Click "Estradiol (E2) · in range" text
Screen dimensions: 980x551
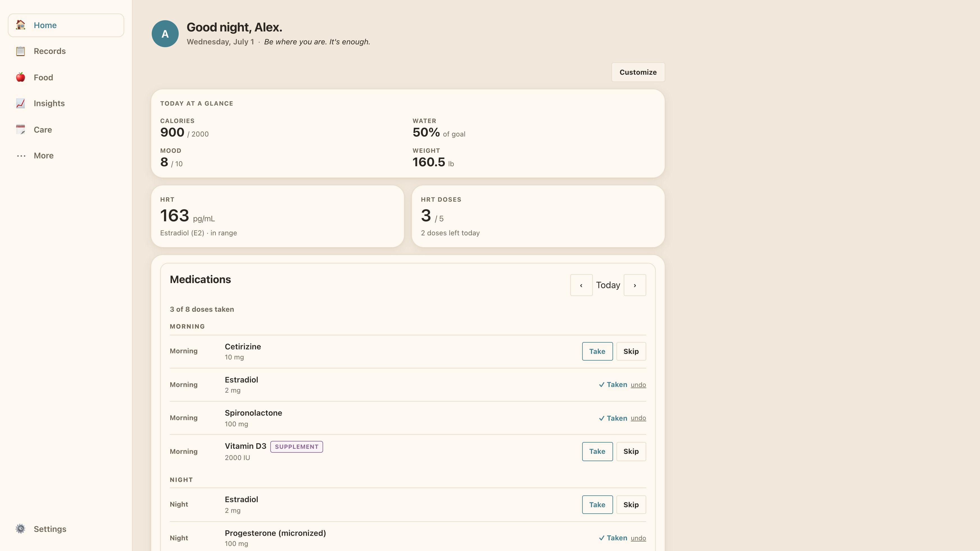pyautogui.click(x=198, y=233)
